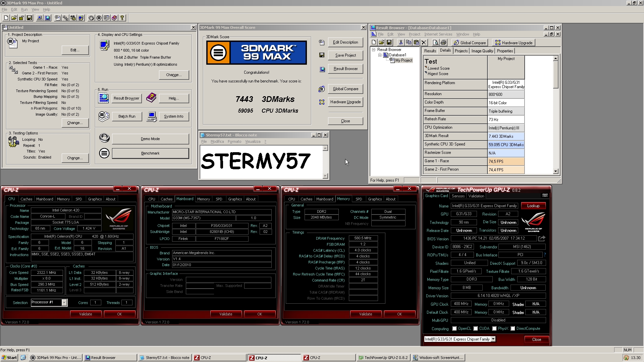Click Edit Description button
This screenshot has height=362, width=644.
(x=345, y=42)
